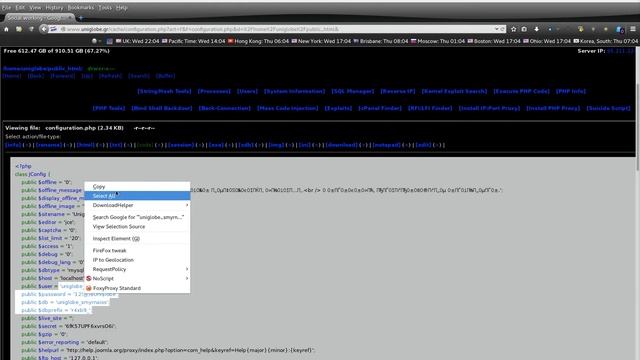The height and width of the screenshot is (360, 640).
Task: Expand the RequestPolicy submenu
Action: 137,269
